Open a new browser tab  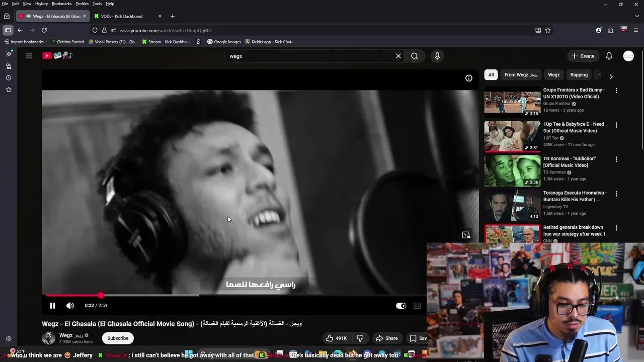pos(173,16)
